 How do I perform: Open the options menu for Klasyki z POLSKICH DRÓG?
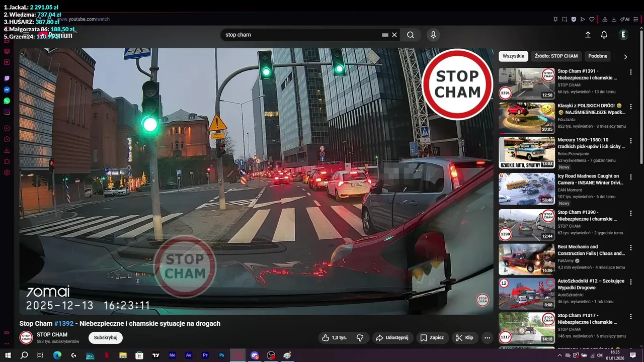[x=630, y=107]
